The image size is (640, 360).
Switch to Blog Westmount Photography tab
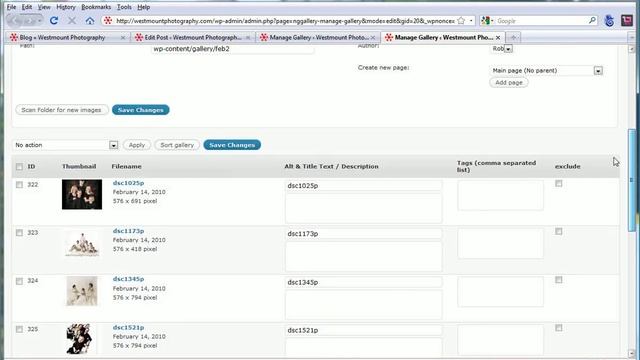pos(67,38)
